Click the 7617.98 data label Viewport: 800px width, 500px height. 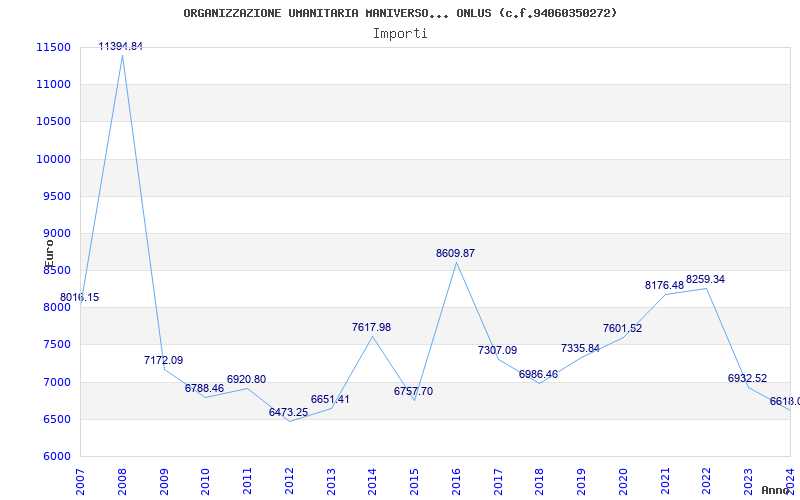(371, 328)
